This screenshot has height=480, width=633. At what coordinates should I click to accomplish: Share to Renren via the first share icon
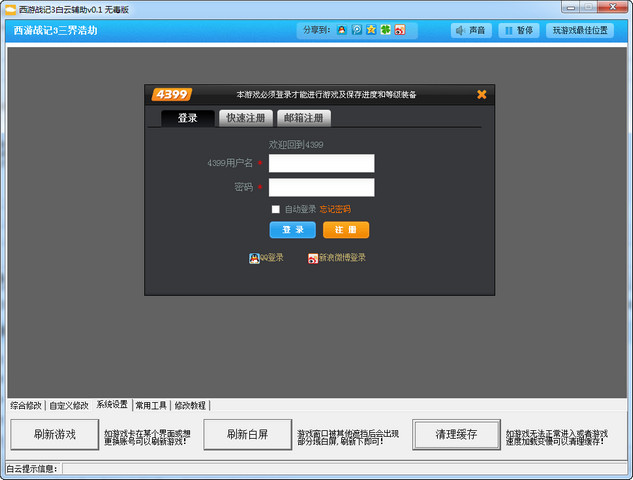pyautogui.click(x=342, y=30)
